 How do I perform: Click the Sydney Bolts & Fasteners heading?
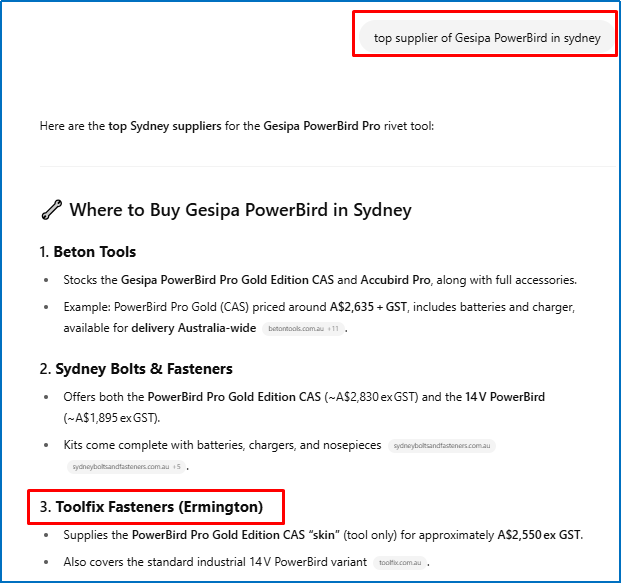pos(143,369)
